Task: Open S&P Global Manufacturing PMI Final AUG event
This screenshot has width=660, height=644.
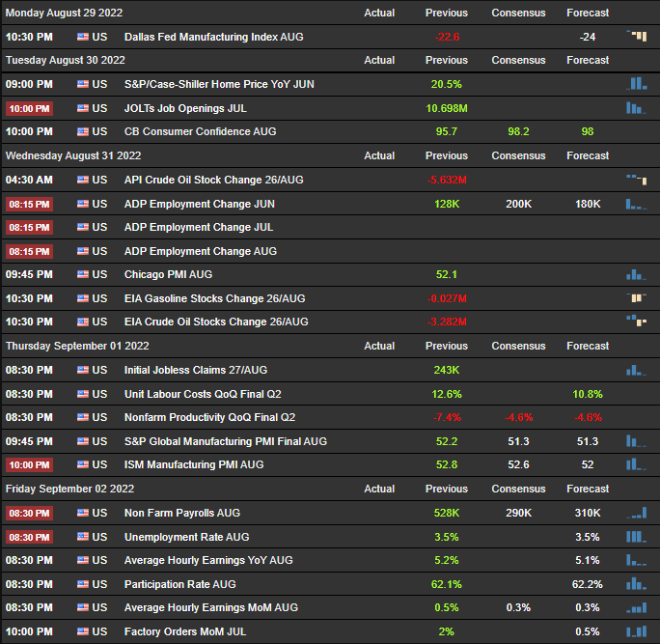Action: [226, 441]
